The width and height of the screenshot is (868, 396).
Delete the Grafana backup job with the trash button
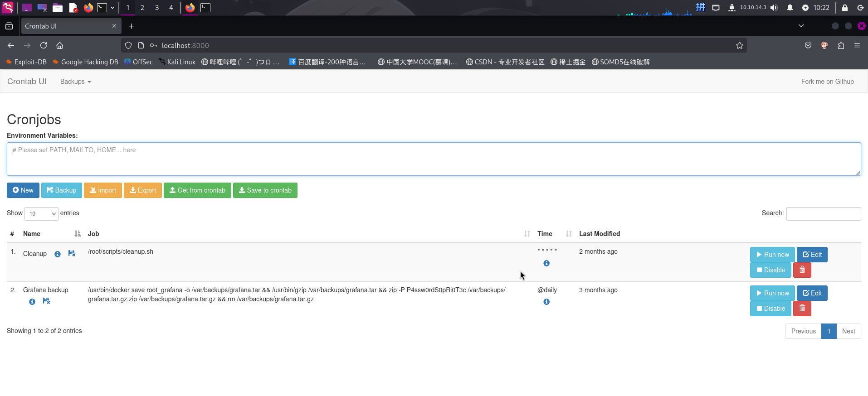tap(802, 309)
